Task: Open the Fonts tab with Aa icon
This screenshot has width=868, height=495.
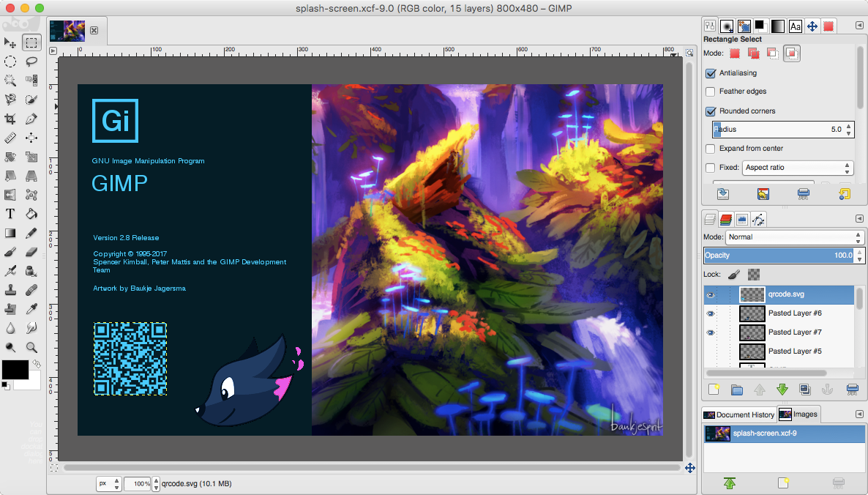Action: coord(796,26)
